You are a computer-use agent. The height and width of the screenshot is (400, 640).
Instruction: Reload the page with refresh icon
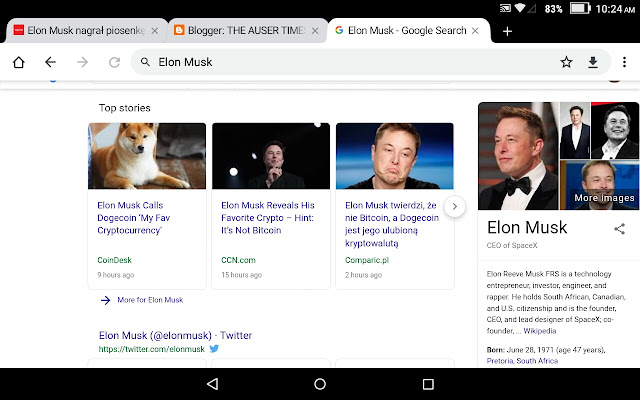(x=114, y=62)
